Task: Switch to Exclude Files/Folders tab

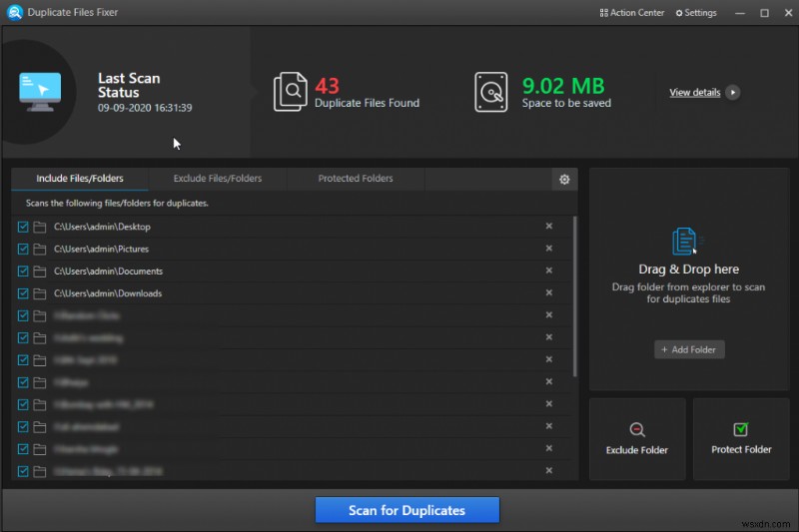Action: click(x=218, y=179)
